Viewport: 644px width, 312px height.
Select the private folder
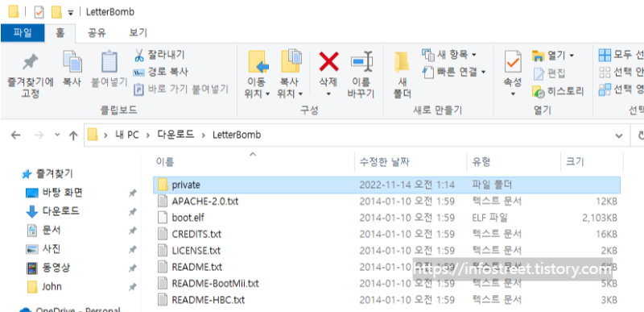386,185
